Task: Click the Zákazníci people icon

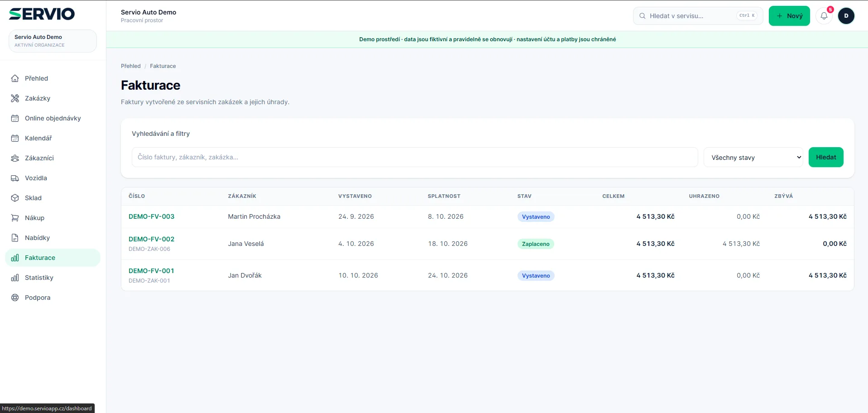Action: (x=15, y=158)
